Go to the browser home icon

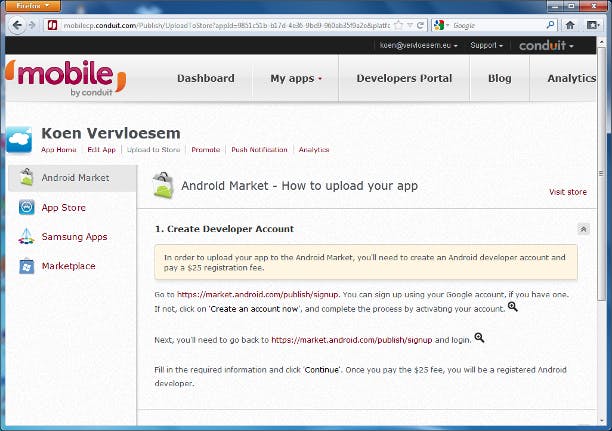(570, 25)
